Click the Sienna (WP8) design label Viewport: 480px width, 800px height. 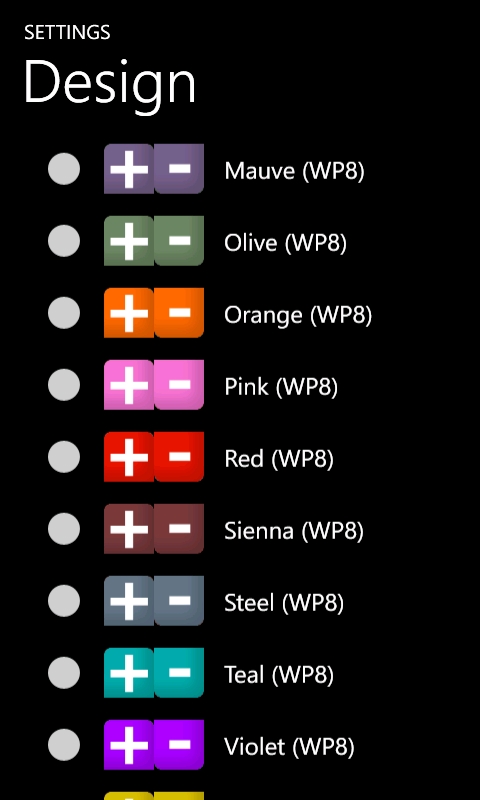tap(294, 531)
